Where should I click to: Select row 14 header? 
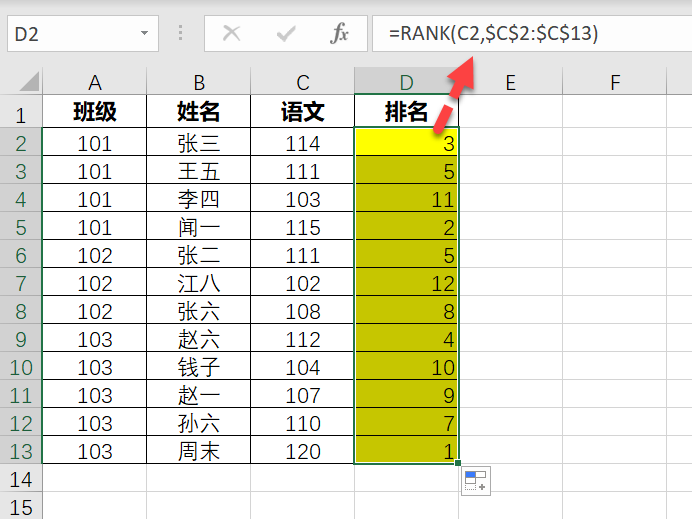(21, 479)
